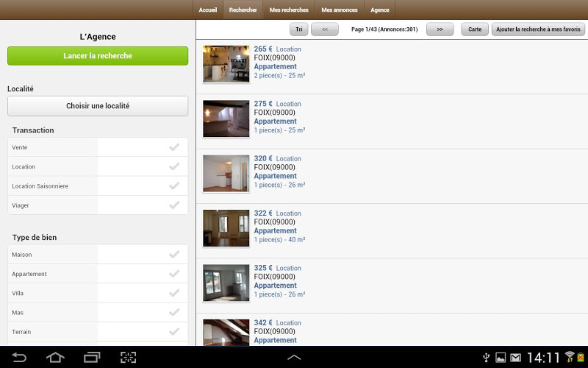
Task: Go to previous page with << button
Action: pos(325,29)
